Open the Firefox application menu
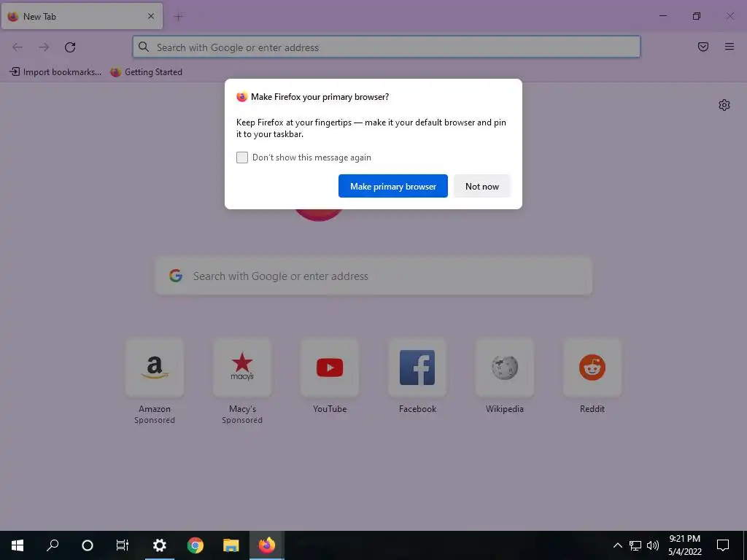 729,47
